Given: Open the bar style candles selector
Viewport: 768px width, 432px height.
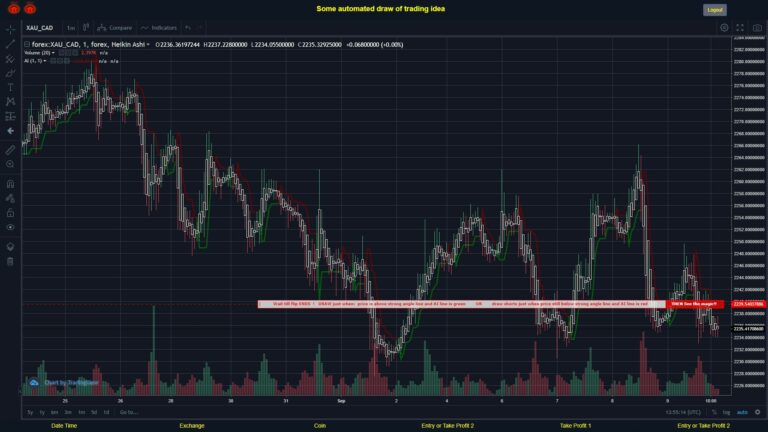Looking at the screenshot, I should [86, 27].
